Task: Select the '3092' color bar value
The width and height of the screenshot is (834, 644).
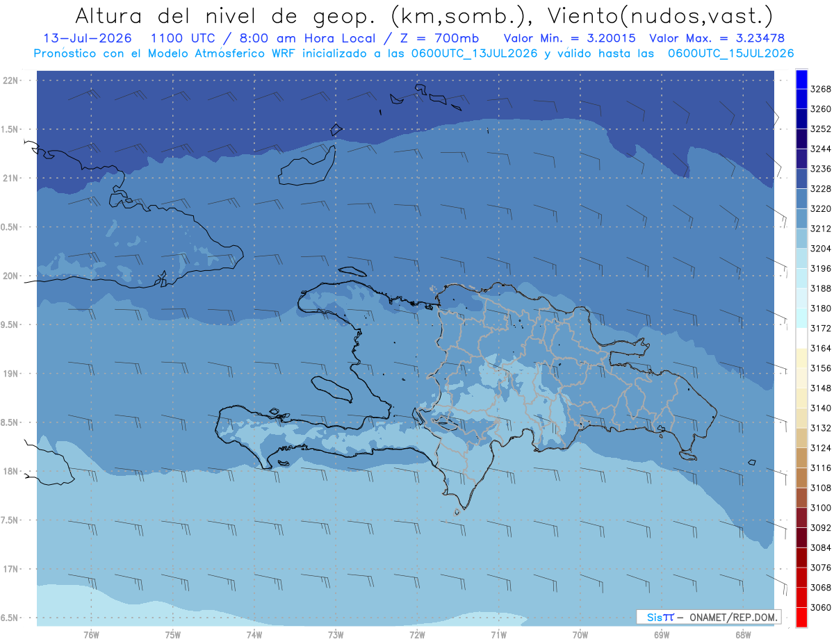Action: [x=820, y=527]
